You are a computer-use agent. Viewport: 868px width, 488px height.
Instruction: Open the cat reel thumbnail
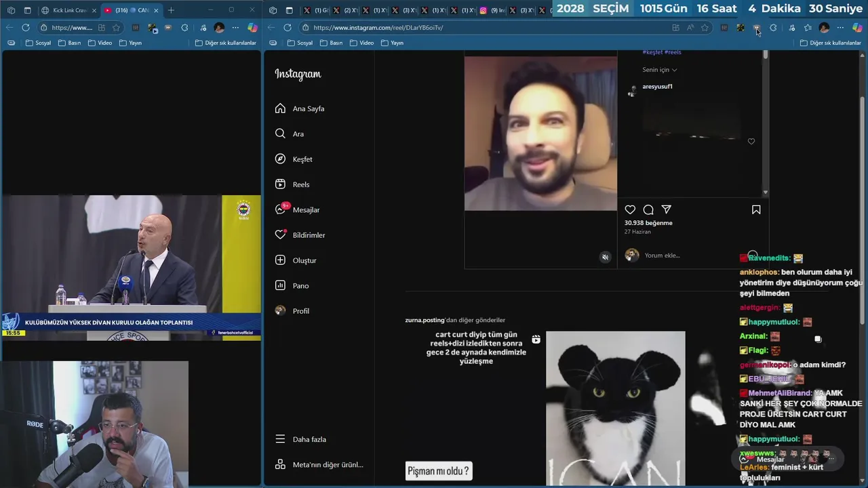tap(615, 408)
